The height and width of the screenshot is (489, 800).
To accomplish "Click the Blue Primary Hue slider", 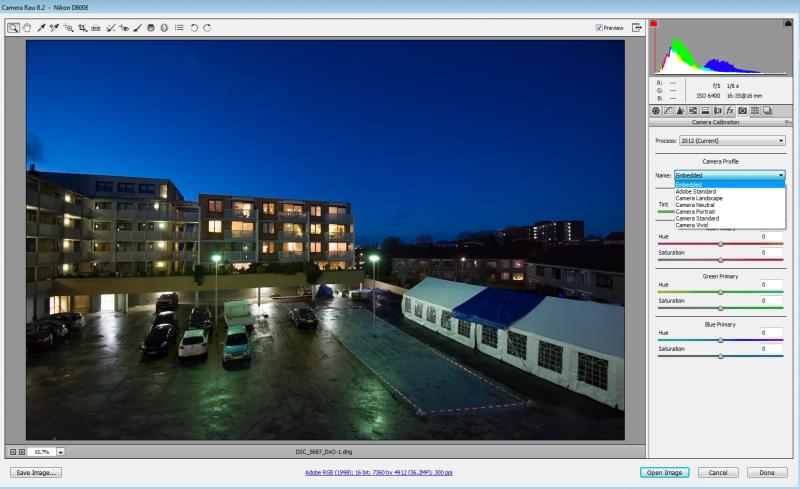I will (720, 340).
